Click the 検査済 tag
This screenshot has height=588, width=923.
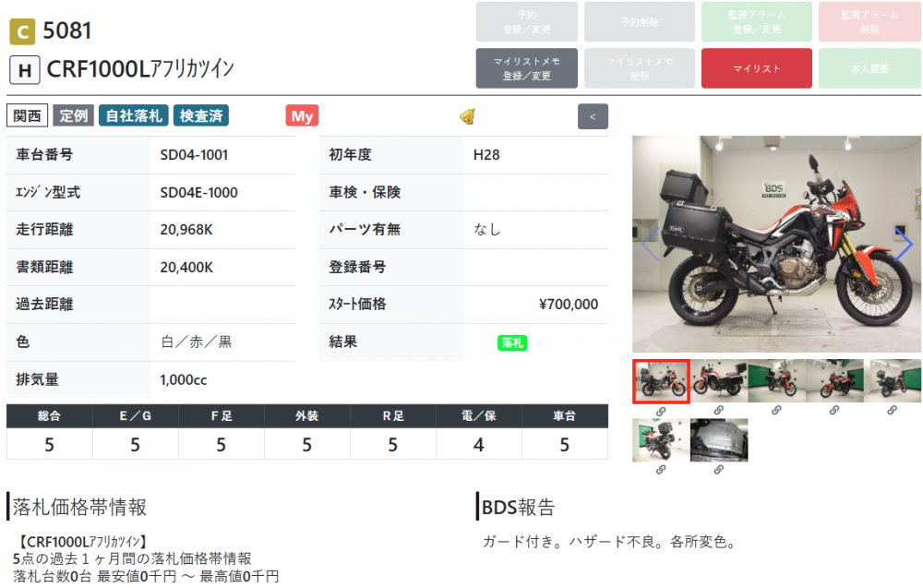[x=200, y=115]
